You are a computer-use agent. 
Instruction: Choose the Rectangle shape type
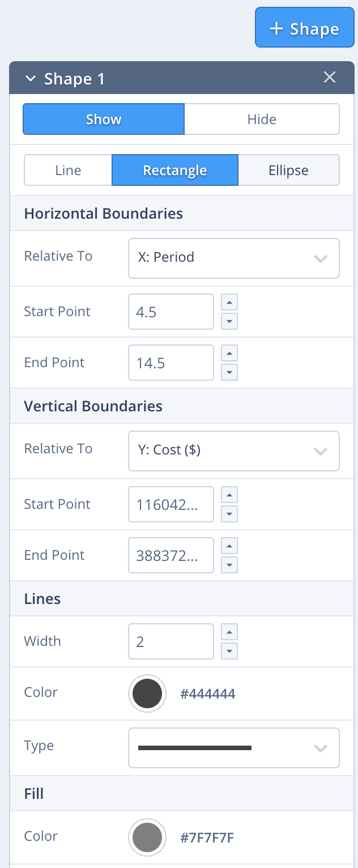pos(174,170)
